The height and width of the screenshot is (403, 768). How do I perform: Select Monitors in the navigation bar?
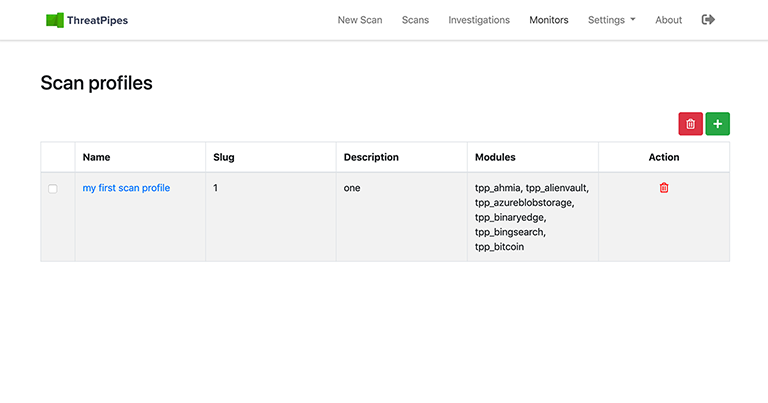tap(549, 20)
